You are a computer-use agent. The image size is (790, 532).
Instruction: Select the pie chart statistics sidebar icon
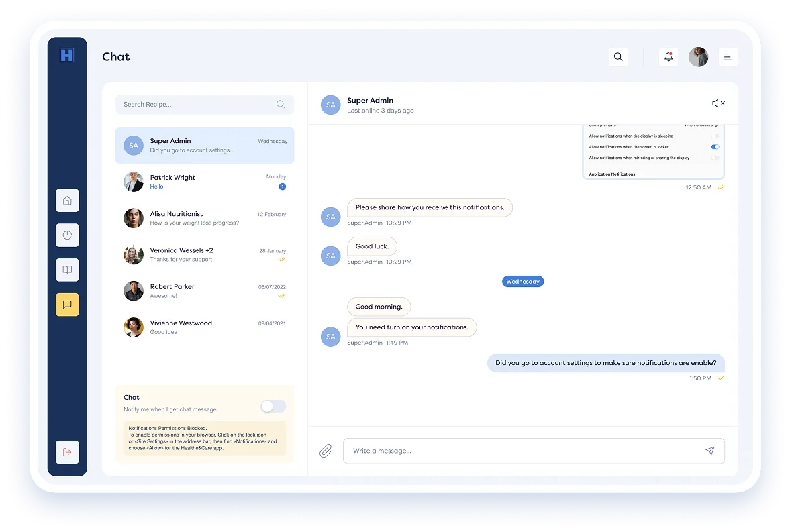click(x=67, y=235)
